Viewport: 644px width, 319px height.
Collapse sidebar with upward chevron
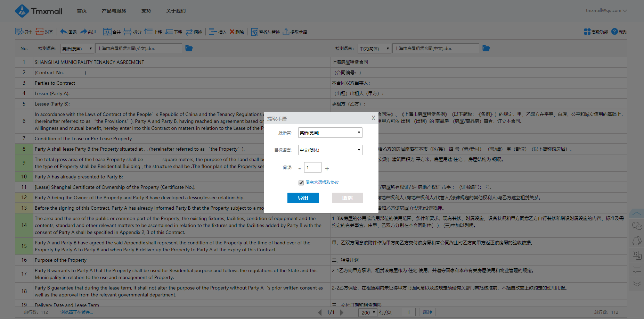pyautogui.click(x=637, y=213)
